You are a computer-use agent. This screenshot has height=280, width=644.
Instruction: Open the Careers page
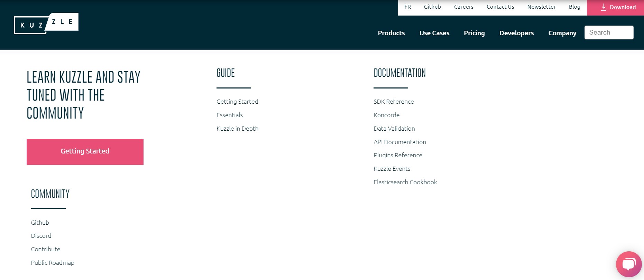[x=464, y=7]
